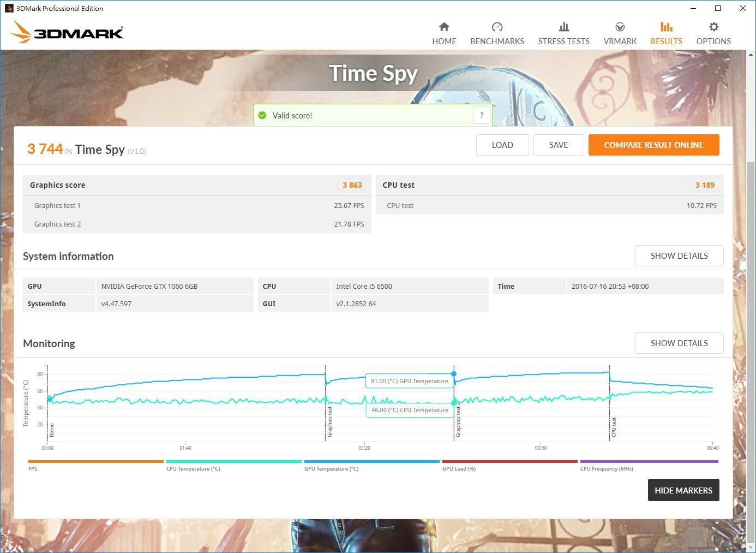Viewport: 756px width, 553px height.
Task: Switch to BENCHMARKS tab label
Action: click(497, 41)
